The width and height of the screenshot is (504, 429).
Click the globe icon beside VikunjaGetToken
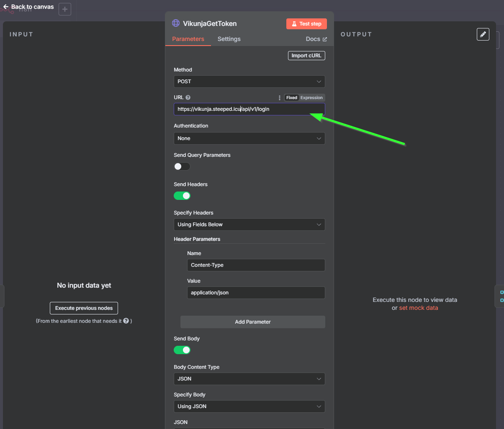point(176,23)
